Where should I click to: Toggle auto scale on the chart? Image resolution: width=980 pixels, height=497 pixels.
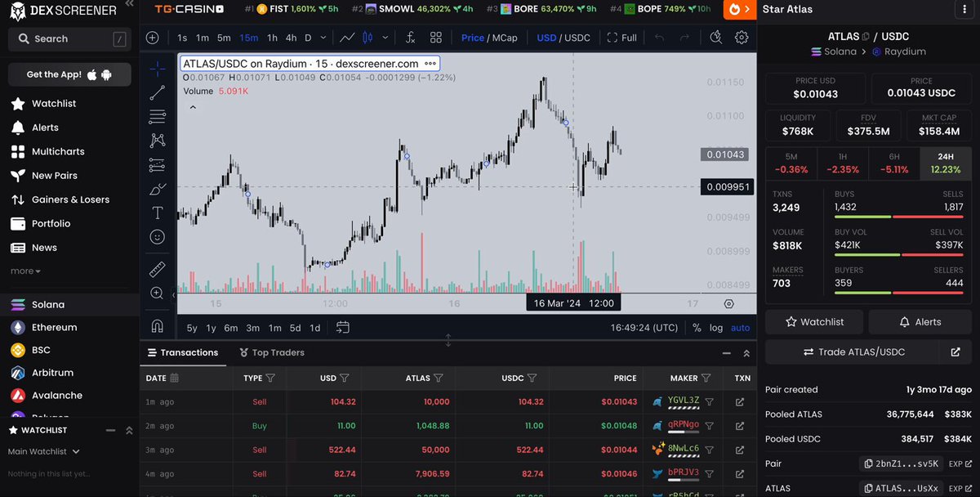(x=740, y=328)
